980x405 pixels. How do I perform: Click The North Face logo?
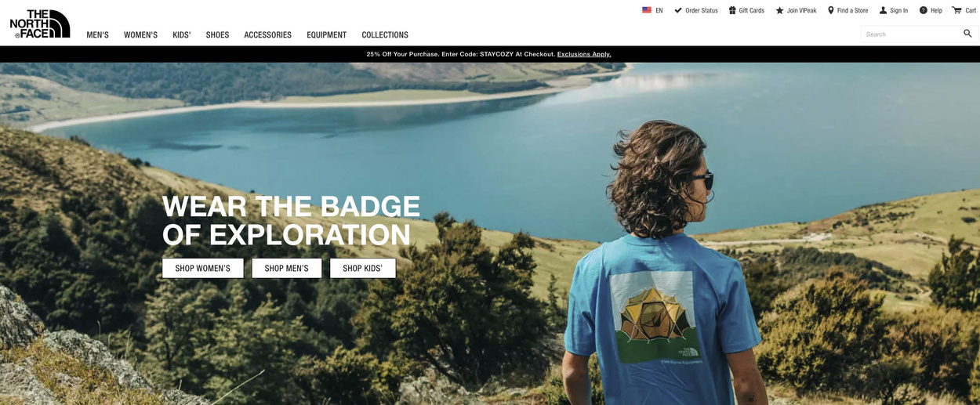pyautogui.click(x=40, y=24)
